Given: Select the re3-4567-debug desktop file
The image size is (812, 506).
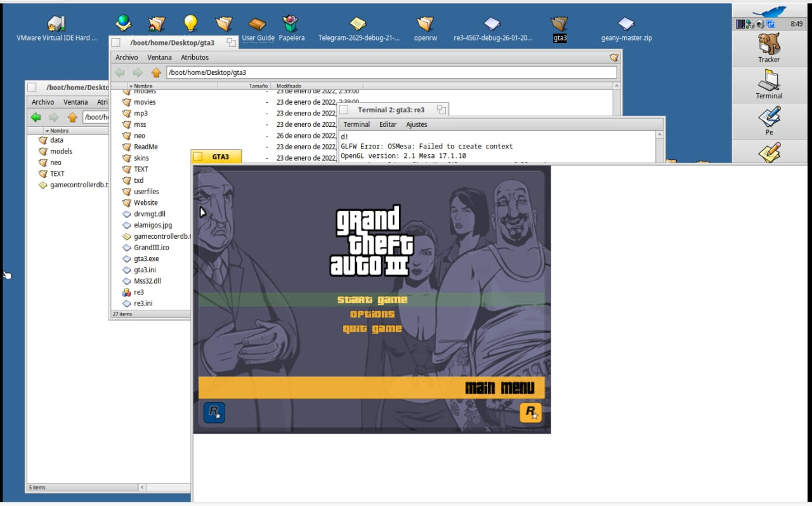Looking at the screenshot, I should coord(493,29).
